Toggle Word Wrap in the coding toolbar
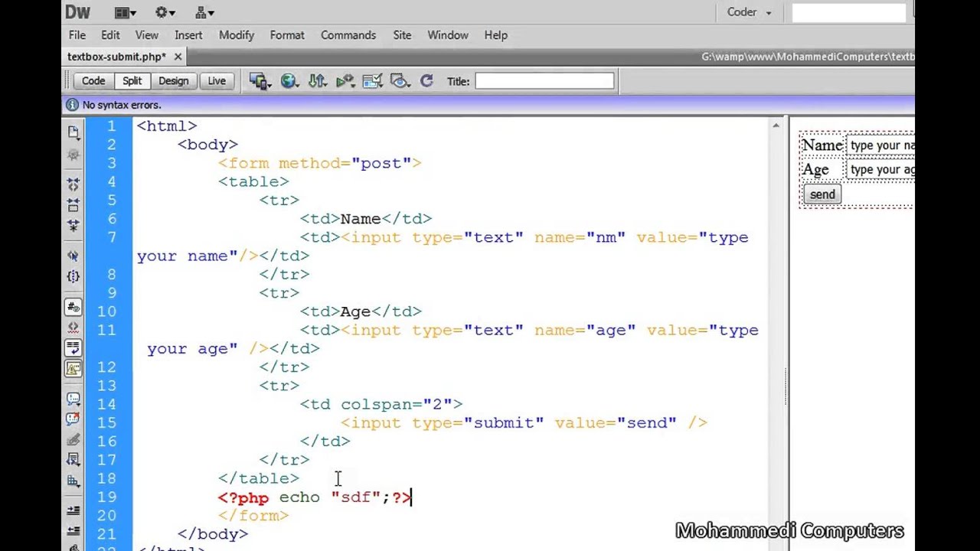This screenshot has width=980, height=551. pos(73,348)
